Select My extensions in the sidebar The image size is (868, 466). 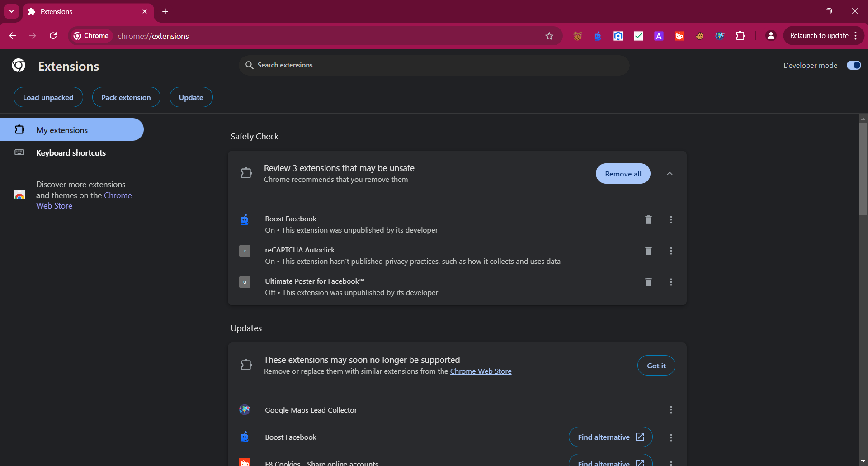[x=72, y=130]
